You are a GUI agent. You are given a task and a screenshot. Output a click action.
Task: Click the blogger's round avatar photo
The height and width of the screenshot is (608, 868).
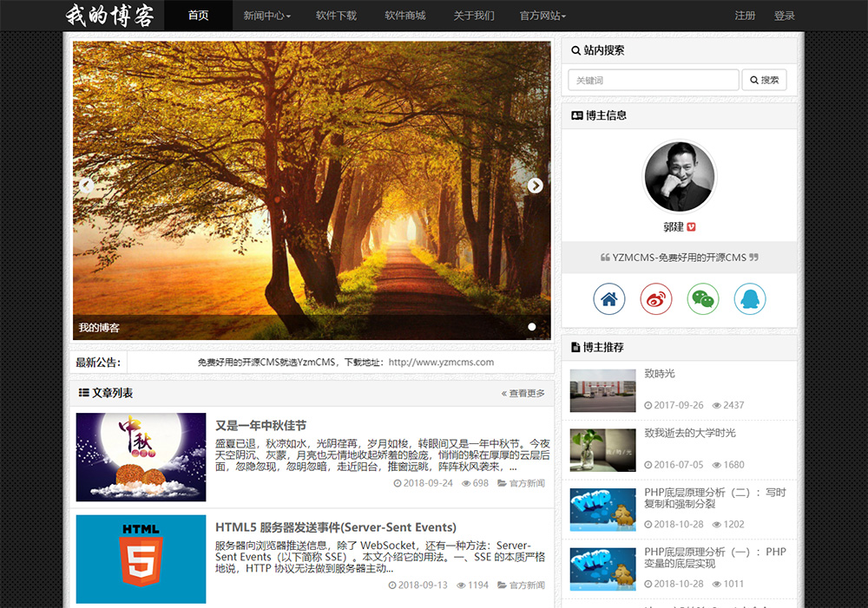pos(680,176)
